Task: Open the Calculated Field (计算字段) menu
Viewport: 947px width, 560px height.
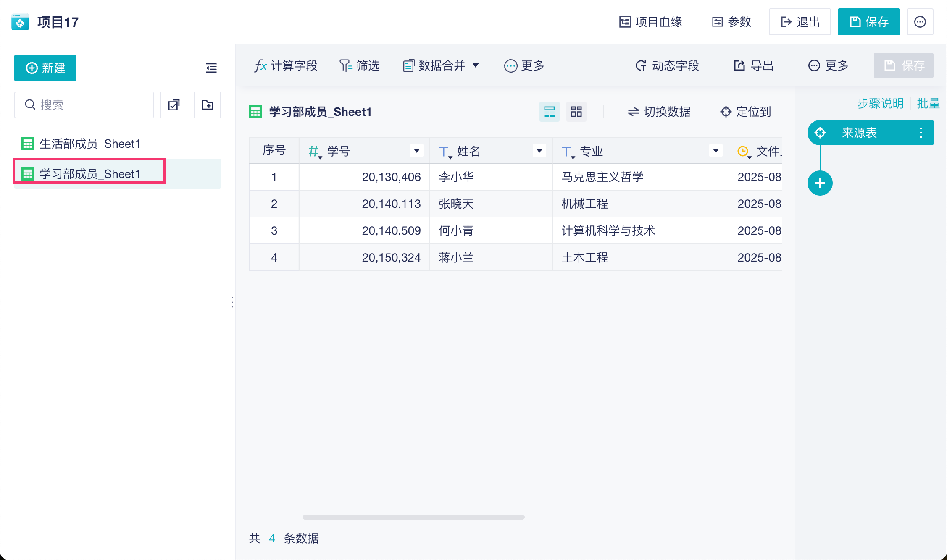Action: pyautogui.click(x=286, y=65)
